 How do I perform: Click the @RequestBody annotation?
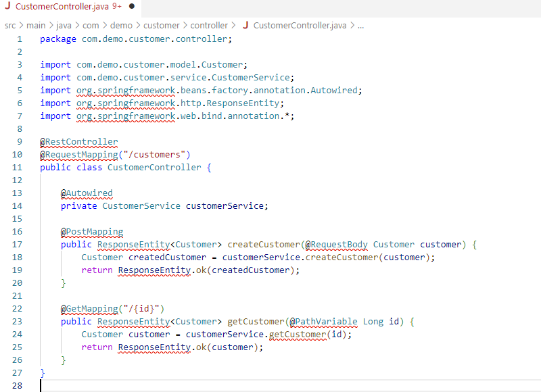[x=336, y=245]
